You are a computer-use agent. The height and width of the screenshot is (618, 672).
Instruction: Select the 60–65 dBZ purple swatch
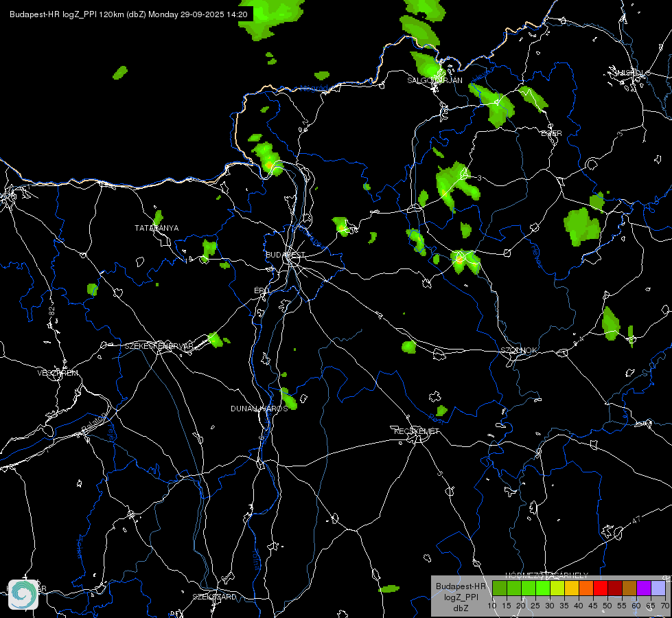tap(644, 588)
